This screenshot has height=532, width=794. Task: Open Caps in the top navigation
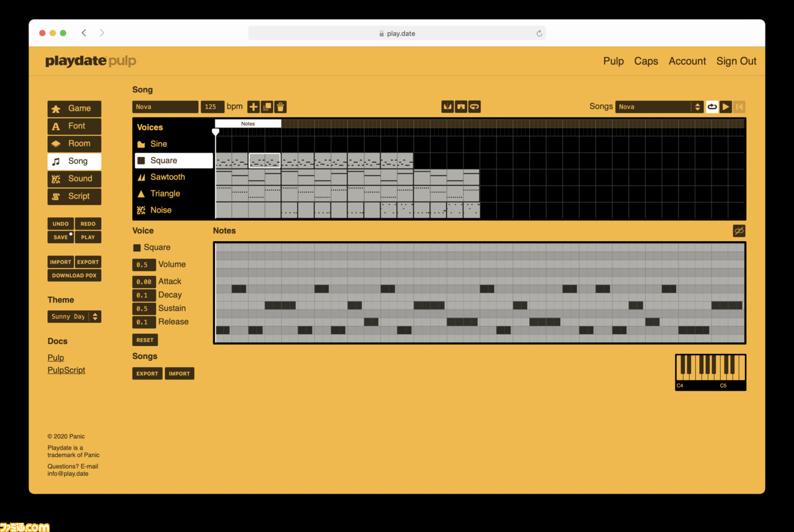click(x=646, y=61)
